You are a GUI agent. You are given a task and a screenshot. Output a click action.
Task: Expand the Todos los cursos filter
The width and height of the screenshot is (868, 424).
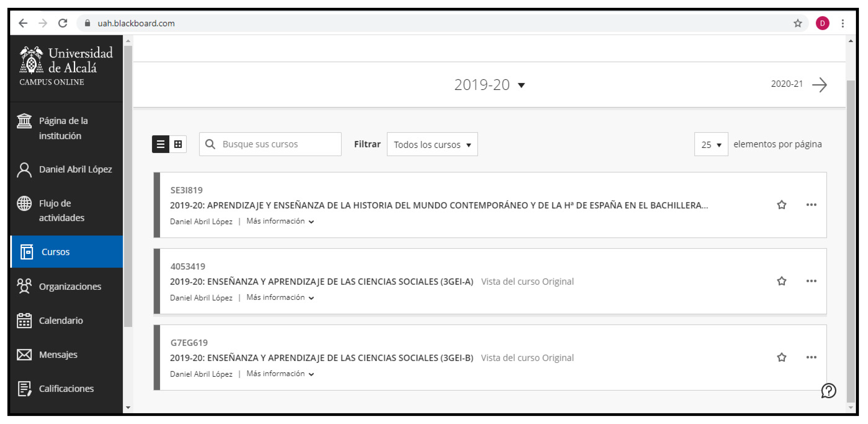click(432, 145)
